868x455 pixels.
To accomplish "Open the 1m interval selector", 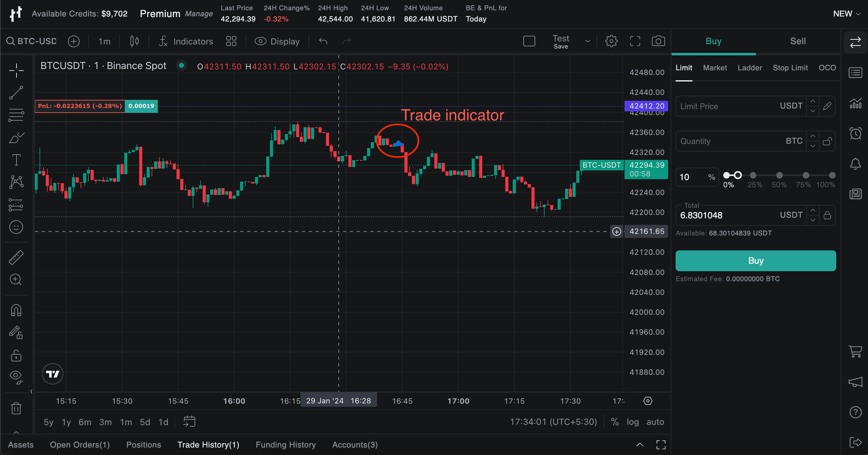I will click(x=105, y=41).
